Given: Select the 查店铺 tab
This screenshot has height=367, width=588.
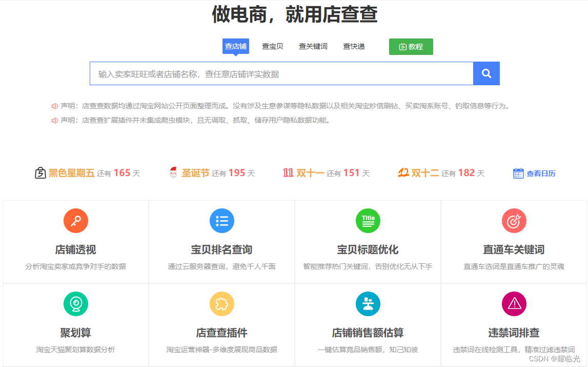Looking at the screenshot, I should pos(235,46).
